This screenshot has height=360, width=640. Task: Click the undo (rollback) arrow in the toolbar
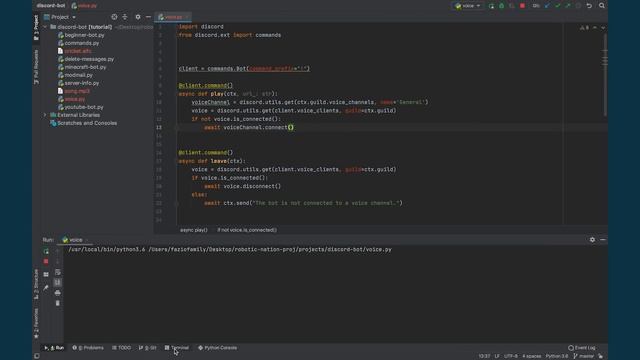589,6
